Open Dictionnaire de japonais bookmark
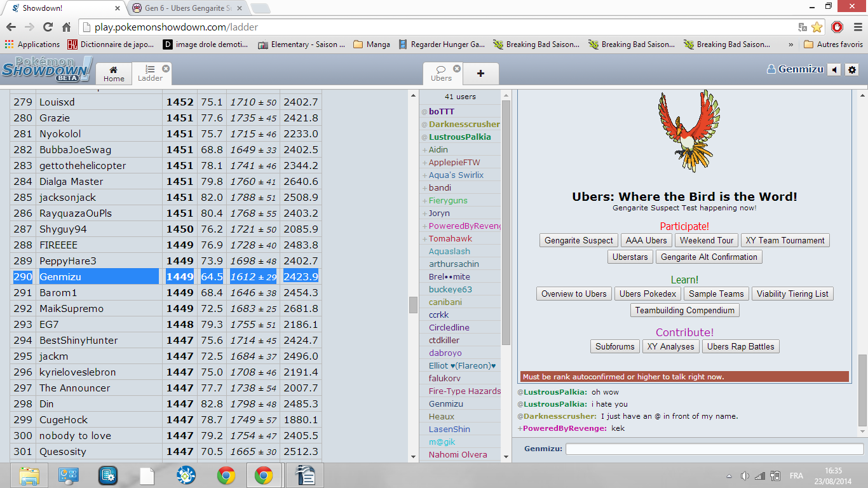This screenshot has height=488, width=868. pos(111,44)
